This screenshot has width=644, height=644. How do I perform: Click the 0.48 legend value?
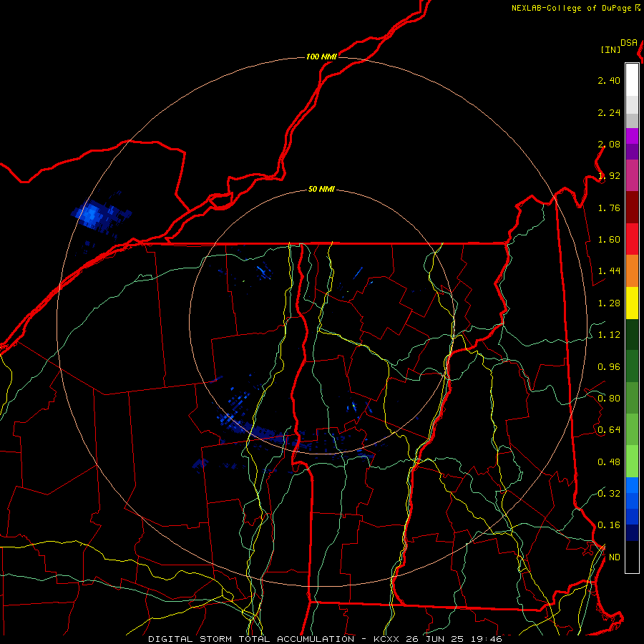(609, 462)
